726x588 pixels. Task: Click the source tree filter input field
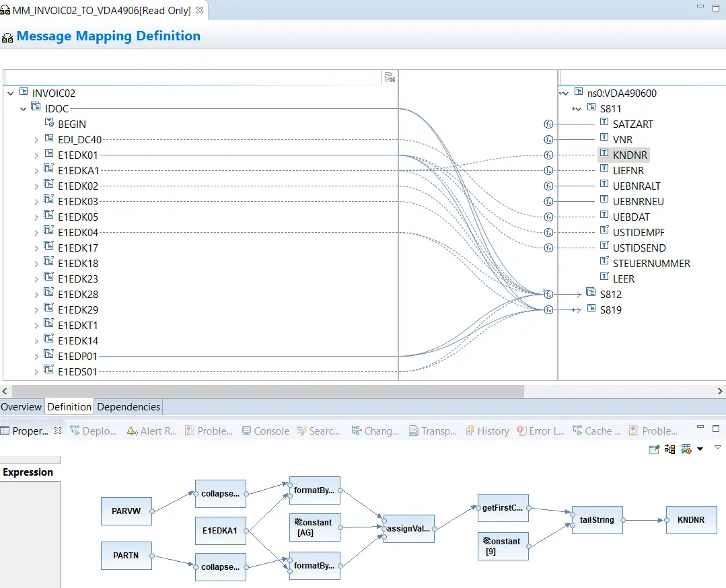[x=192, y=77]
